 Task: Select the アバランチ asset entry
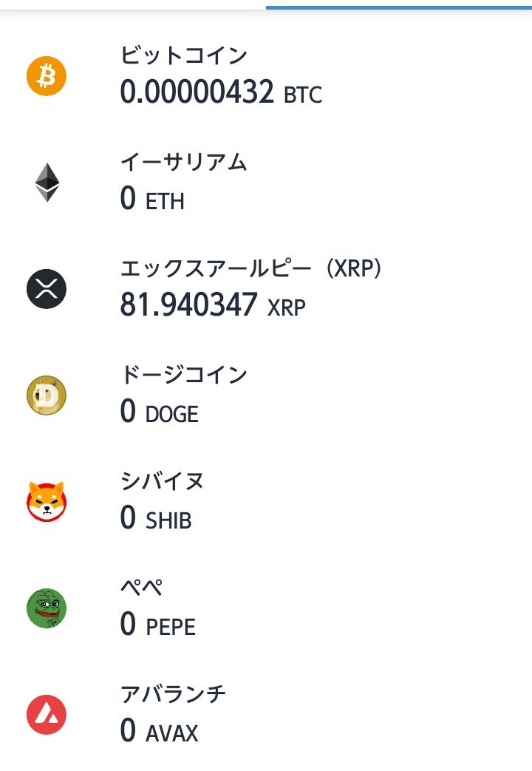point(266,715)
